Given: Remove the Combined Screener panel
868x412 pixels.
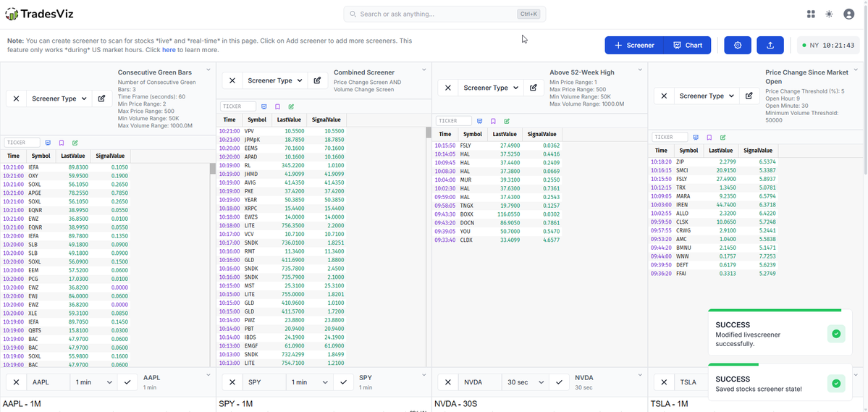Looking at the screenshot, I should pos(232,80).
